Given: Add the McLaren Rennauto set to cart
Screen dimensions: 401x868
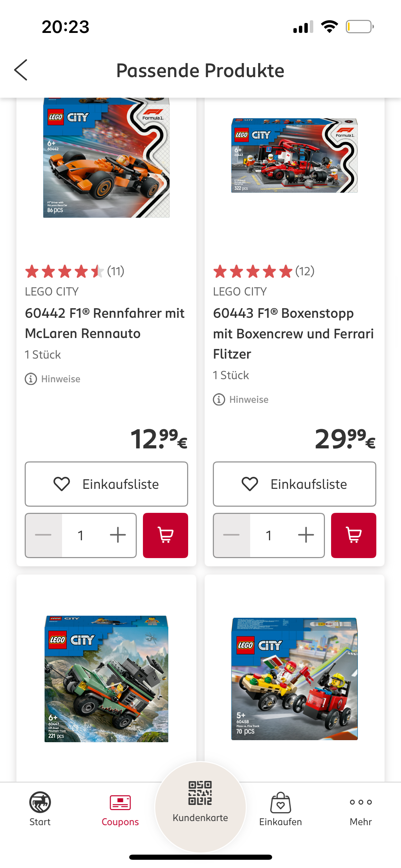Looking at the screenshot, I should click(165, 535).
